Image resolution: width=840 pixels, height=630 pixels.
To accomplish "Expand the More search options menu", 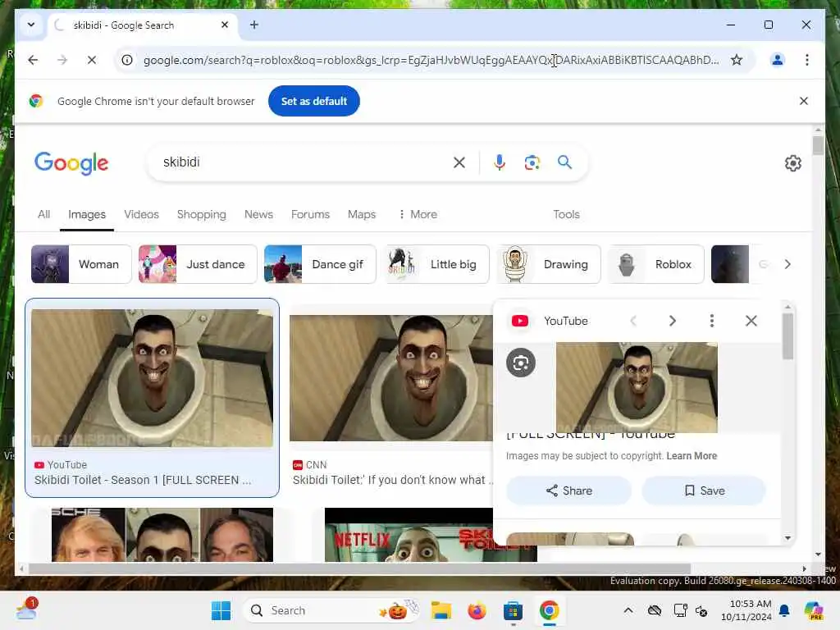I will (418, 214).
